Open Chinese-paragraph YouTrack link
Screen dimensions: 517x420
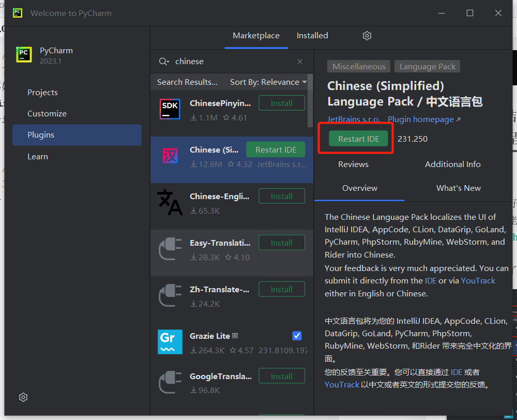pyautogui.click(x=342, y=385)
